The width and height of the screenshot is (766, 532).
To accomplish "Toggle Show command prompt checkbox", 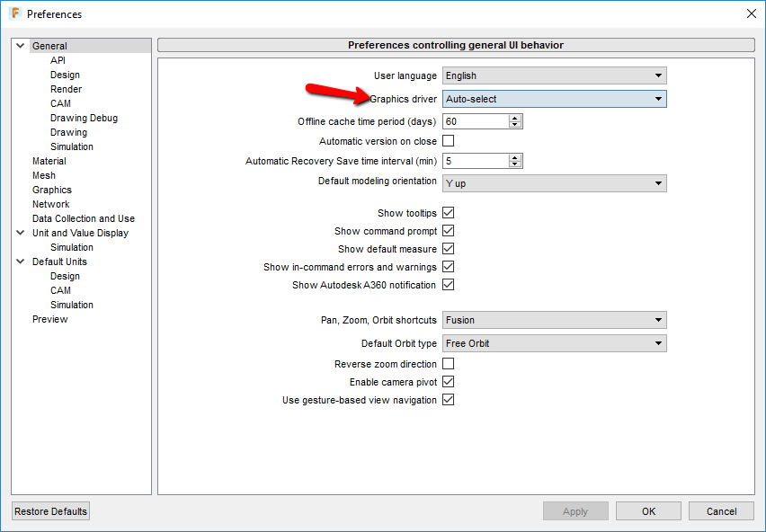I will (x=448, y=231).
